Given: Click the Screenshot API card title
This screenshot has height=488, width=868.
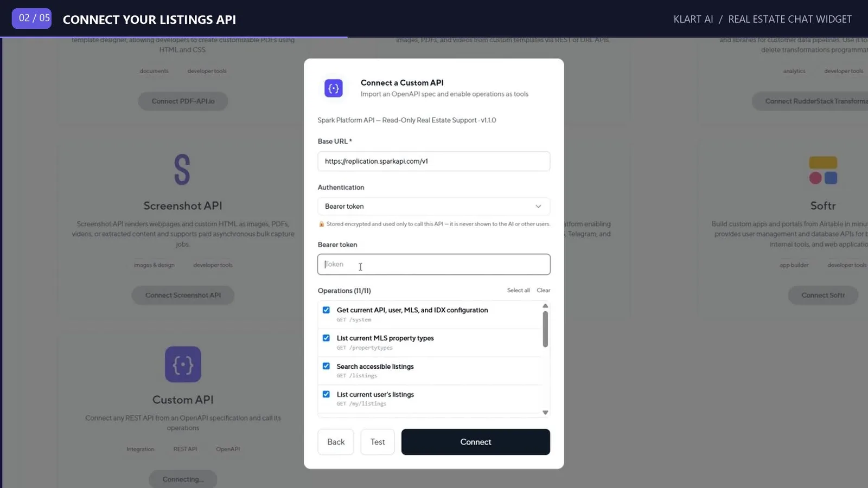Looking at the screenshot, I should [183, 206].
